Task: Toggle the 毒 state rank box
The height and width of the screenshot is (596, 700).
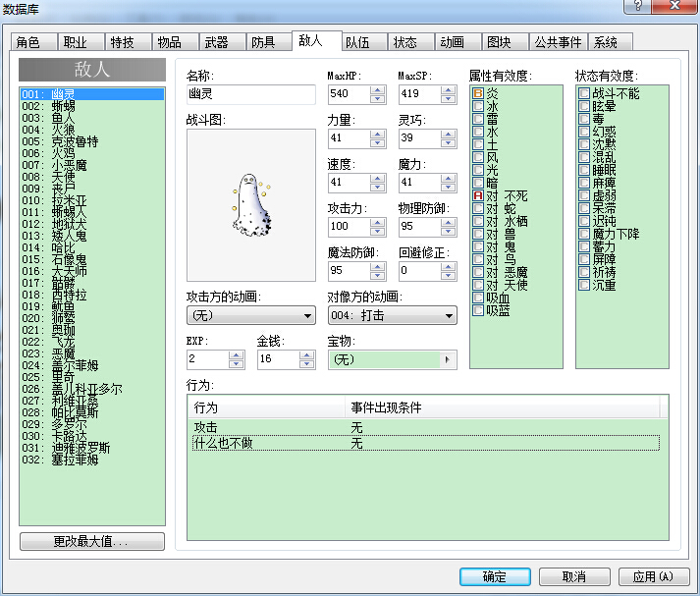Action: (584, 119)
